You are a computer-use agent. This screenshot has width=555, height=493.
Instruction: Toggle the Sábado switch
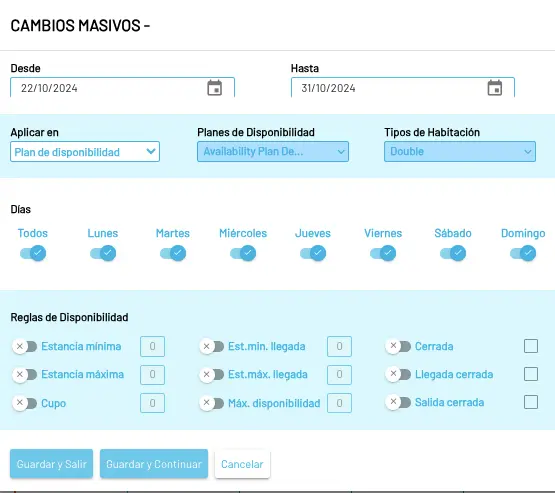click(453, 253)
